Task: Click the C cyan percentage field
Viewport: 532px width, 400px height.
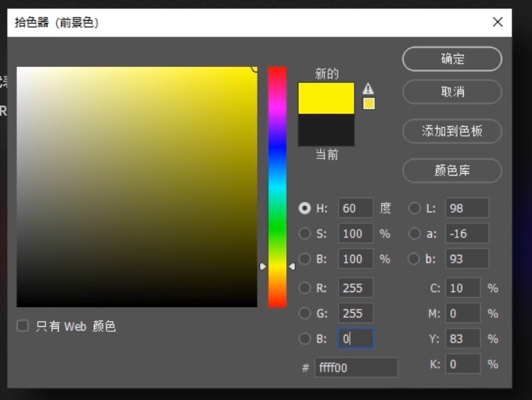Action: tap(462, 288)
